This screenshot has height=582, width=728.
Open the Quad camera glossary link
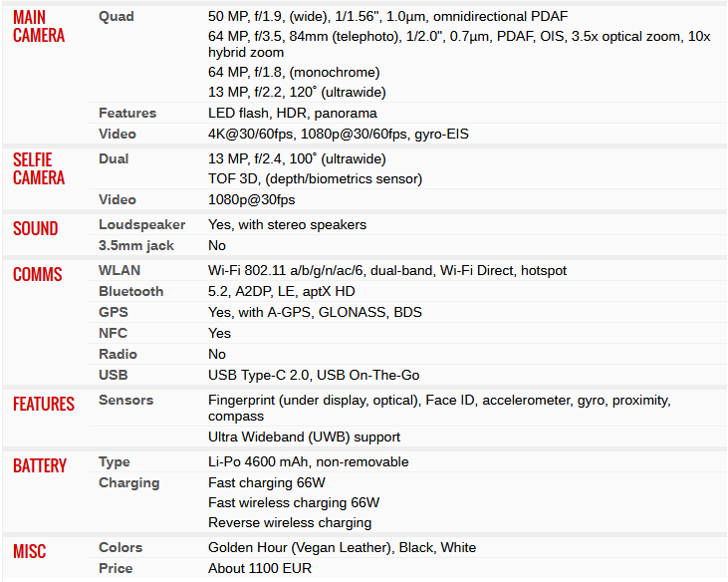pyautogui.click(x=116, y=17)
